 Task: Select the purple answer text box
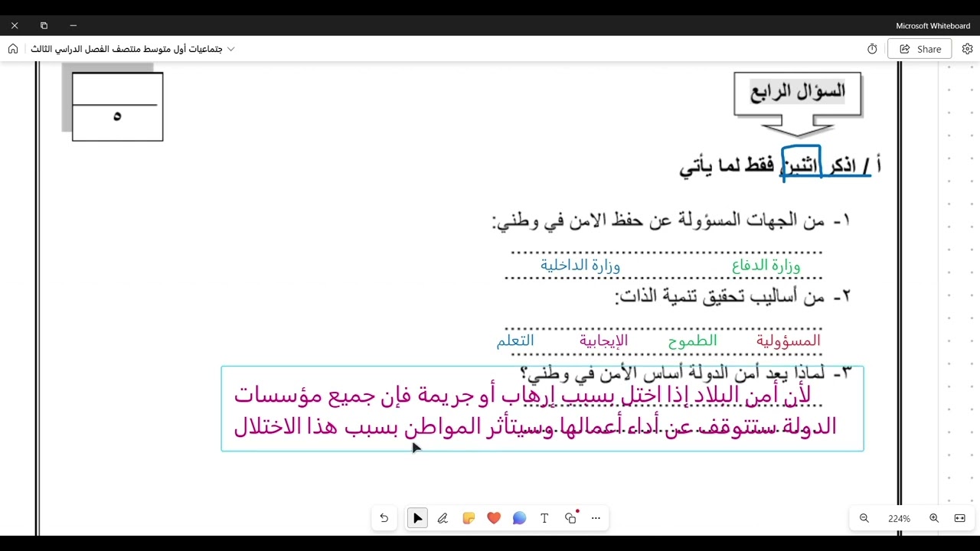click(542, 409)
